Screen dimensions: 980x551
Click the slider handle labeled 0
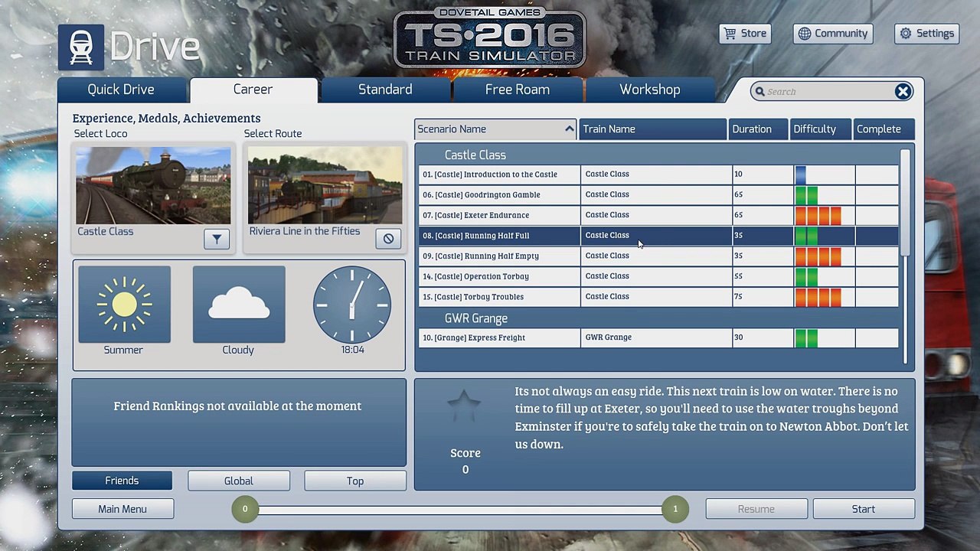tap(245, 509)
